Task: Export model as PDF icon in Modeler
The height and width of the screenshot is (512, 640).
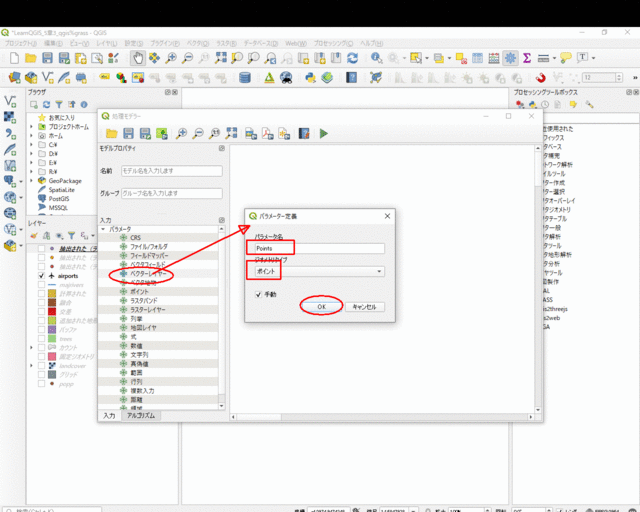Action: (x=268, y=133)
